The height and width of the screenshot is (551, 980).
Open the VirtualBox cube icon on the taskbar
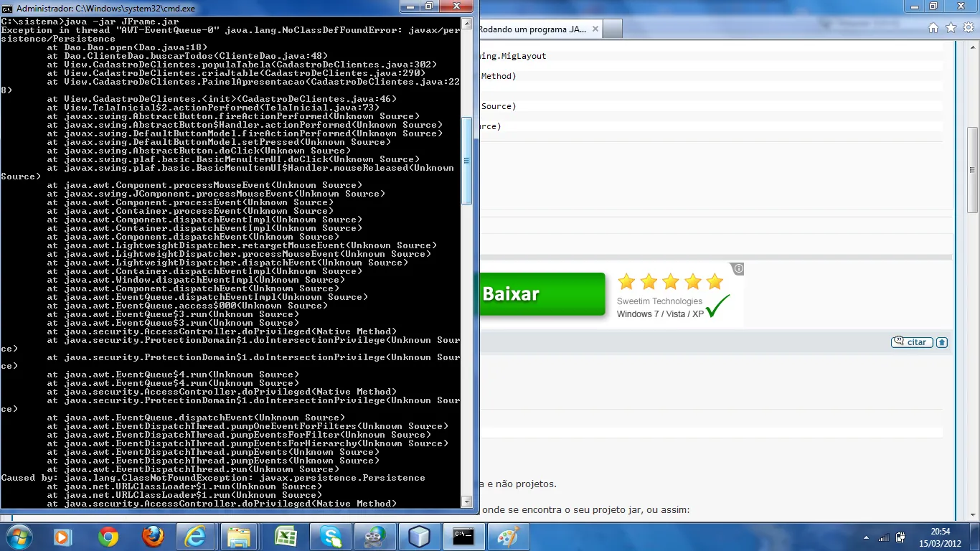point(419,536)
